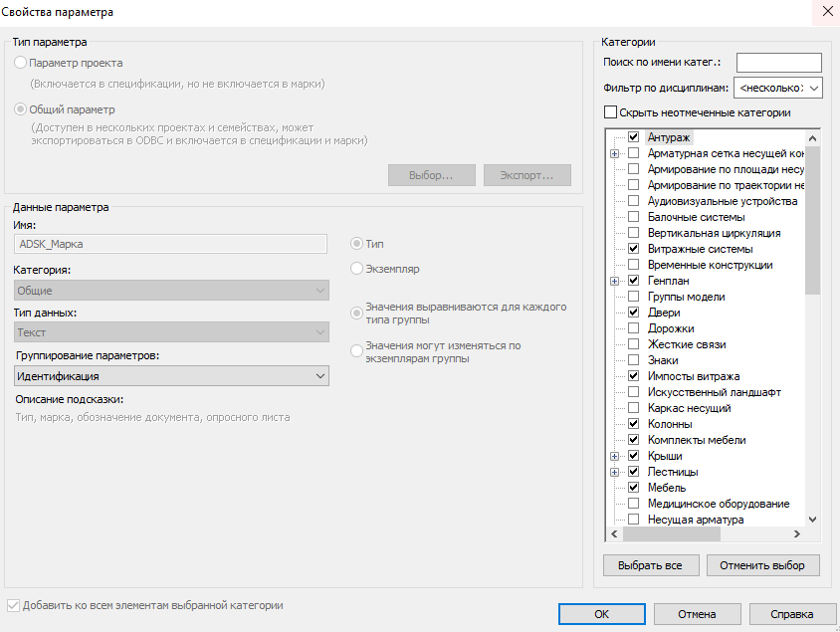Click the Выбрать все button
840x632 pixels.
651,565
